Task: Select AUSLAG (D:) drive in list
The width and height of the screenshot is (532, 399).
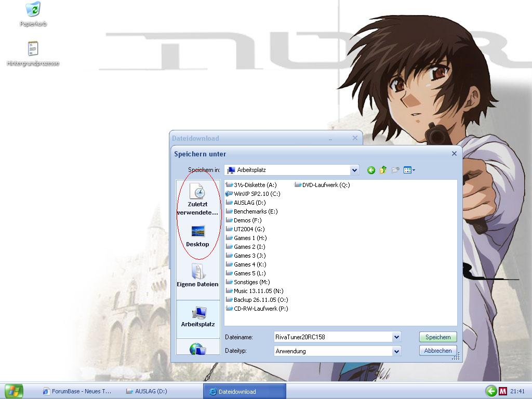Action: [x=246, y=203]
